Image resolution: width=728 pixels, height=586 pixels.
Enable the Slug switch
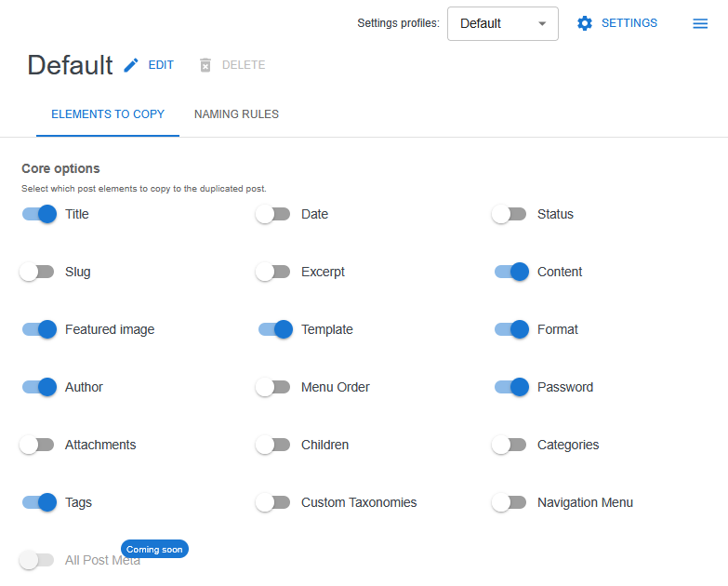coord(37,272)
